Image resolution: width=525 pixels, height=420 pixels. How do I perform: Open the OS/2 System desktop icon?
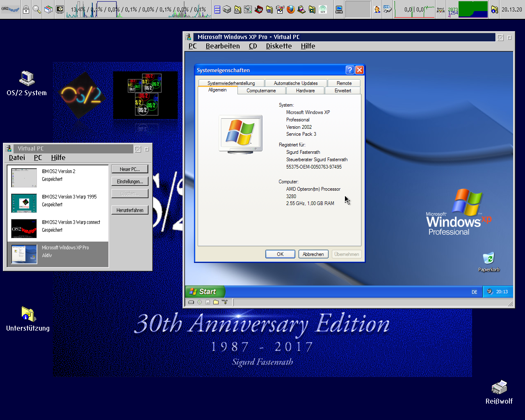point(27,84)
